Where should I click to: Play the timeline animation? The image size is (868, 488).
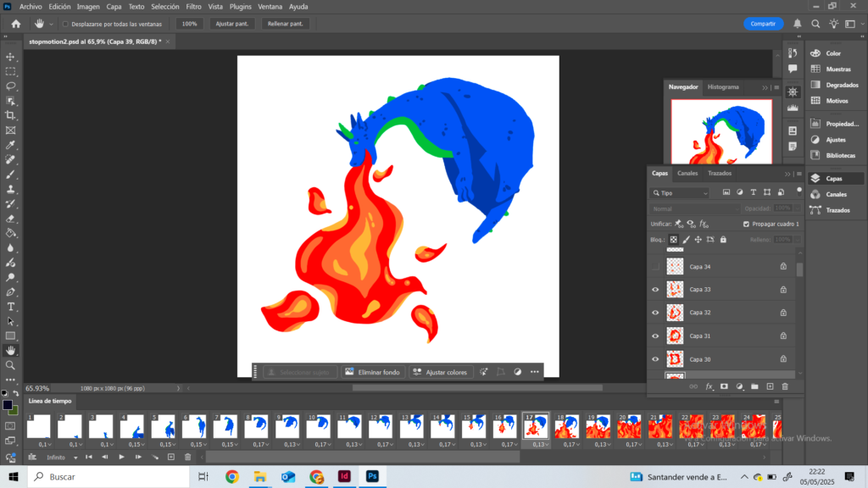pos(122,457)
